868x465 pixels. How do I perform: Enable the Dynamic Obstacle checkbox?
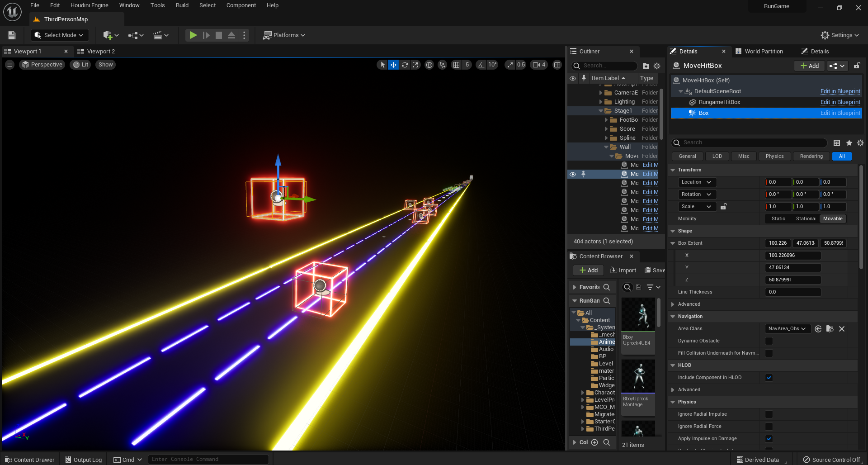[769, 341]
